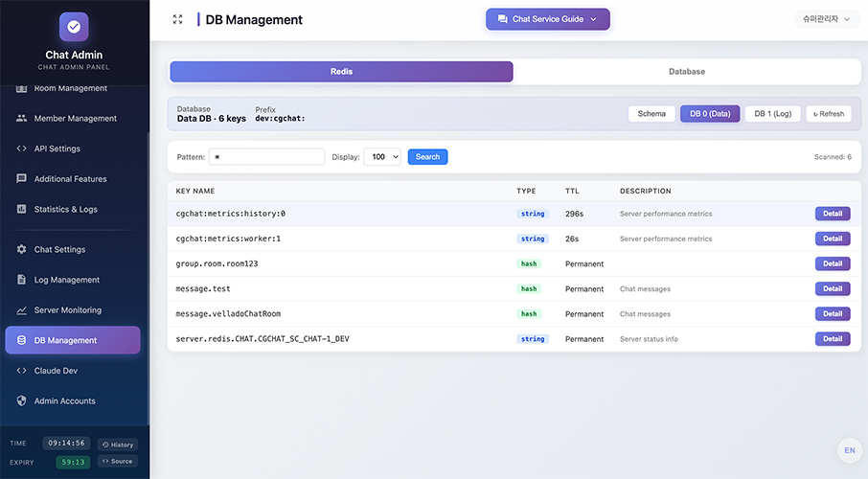868x479 pixels.
Task: Switch to the Redis tab
Action: 342,72
